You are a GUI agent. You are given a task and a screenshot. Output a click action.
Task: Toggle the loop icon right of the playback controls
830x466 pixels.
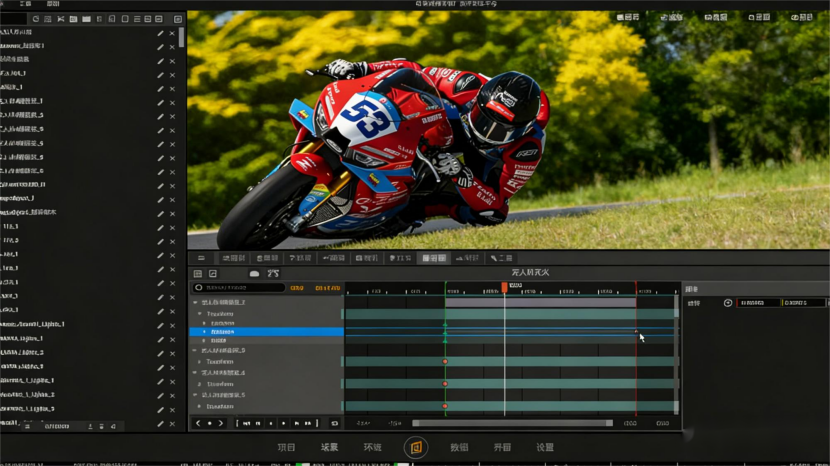335,423
